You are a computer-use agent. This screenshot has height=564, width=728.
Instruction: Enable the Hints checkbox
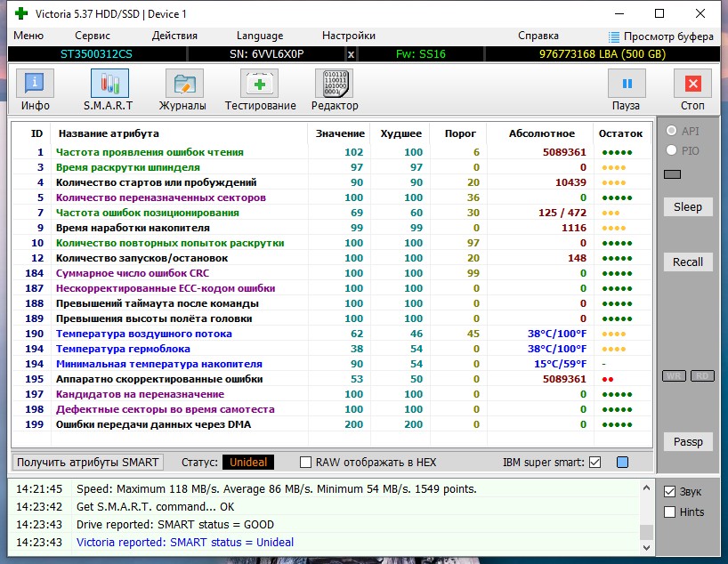669,512
